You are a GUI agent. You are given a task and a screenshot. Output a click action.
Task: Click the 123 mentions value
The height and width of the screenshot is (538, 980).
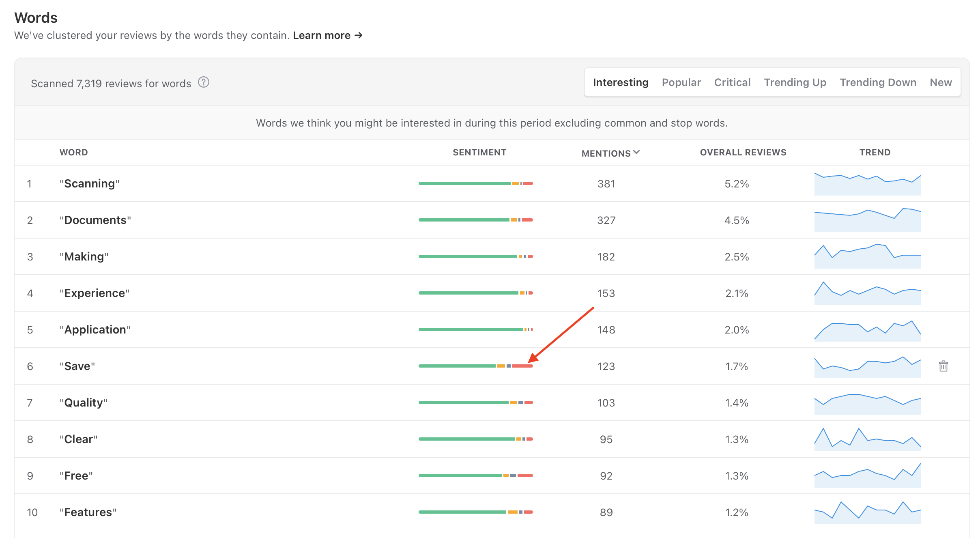[x=606, y=366]
